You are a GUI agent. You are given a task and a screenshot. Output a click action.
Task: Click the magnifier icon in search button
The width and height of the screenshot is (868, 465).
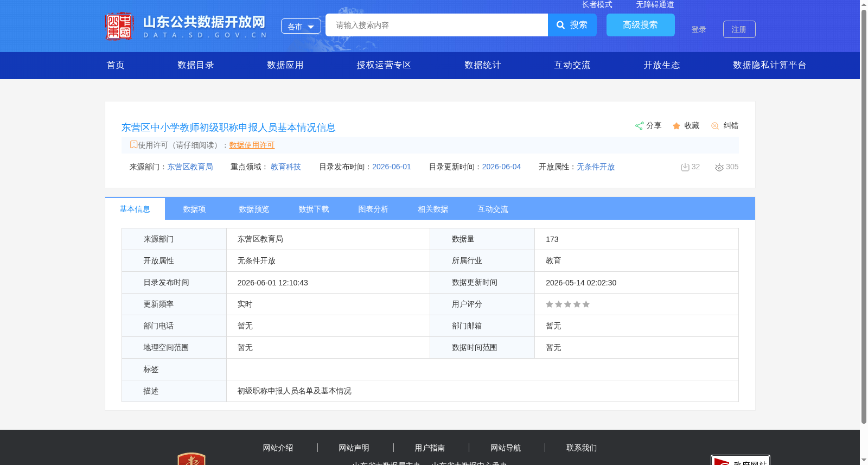(561, 25)
